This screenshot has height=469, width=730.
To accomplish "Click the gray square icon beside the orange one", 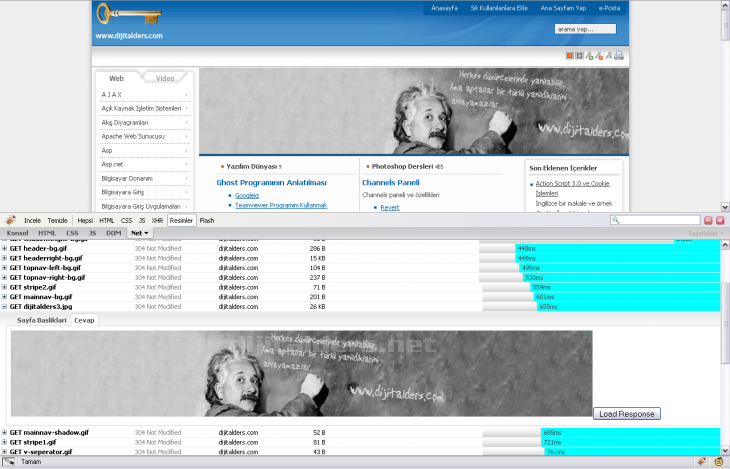I will pos(578,56).
